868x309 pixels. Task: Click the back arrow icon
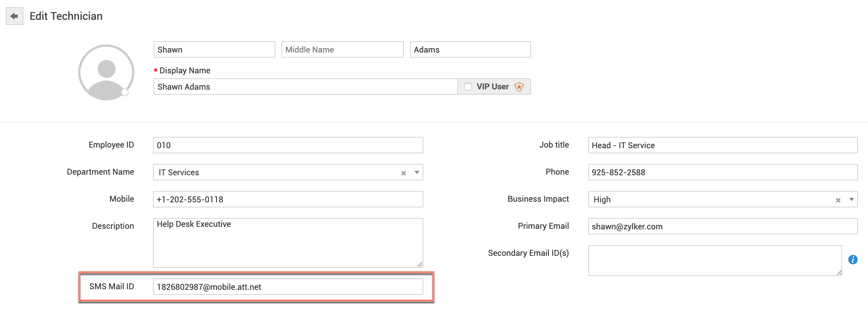[14, 16]
